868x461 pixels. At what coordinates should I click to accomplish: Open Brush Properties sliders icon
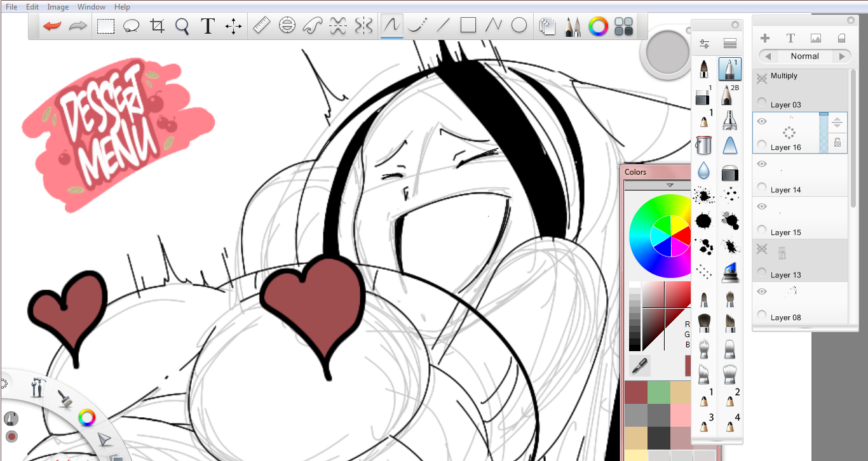click(704, 44)
